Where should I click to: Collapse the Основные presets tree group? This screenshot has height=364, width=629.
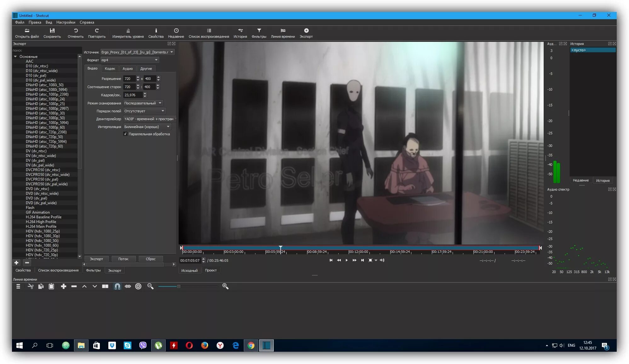15,57
